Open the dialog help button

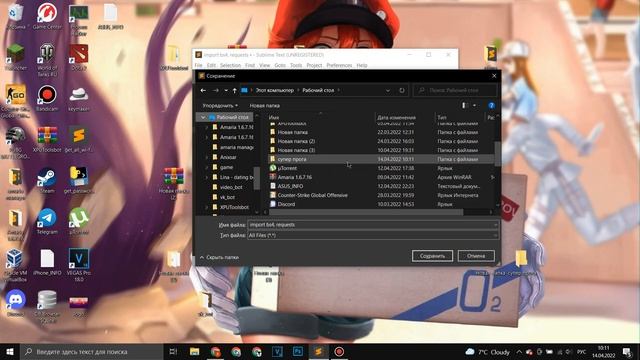(x=491, y=105)
